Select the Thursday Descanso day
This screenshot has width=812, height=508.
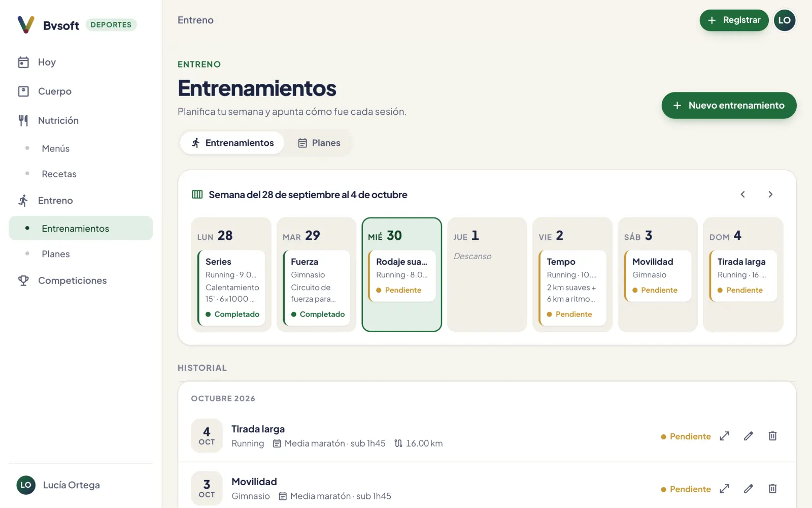[x=487, y=275]
